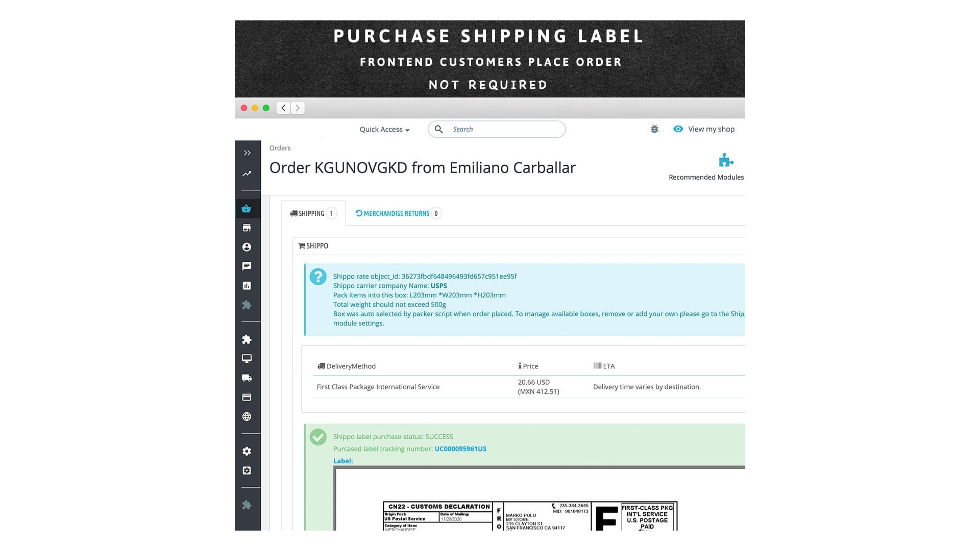The image size is (980, 551).
Task: Open Customer Service chat icon in sidebar
Action: (247, 266)
